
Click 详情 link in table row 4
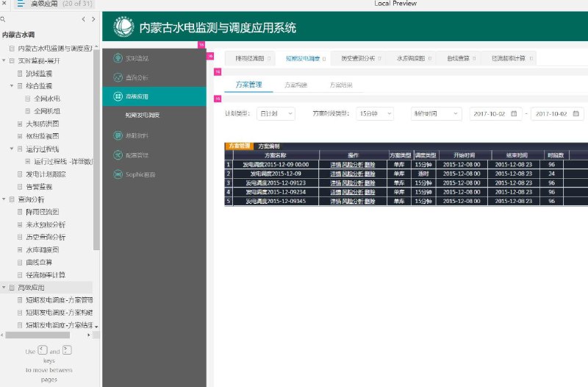click(x=336, y=192)
